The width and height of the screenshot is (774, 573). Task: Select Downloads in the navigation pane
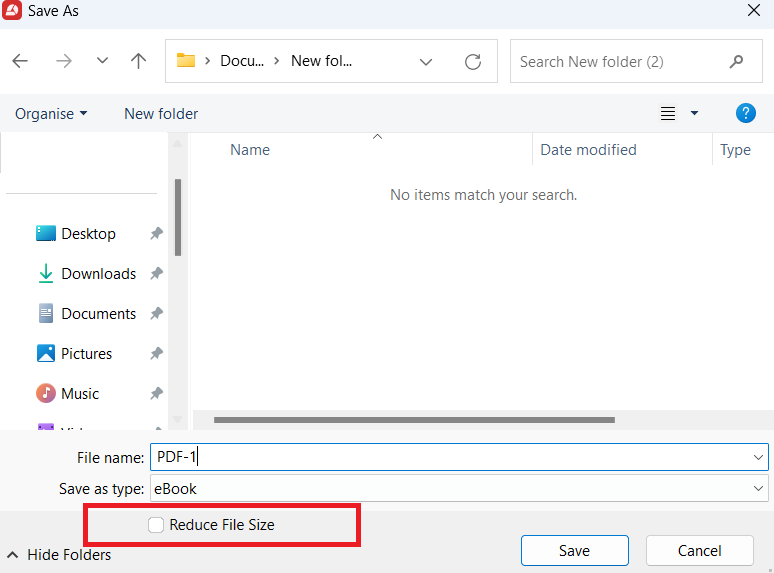point(98,274)
